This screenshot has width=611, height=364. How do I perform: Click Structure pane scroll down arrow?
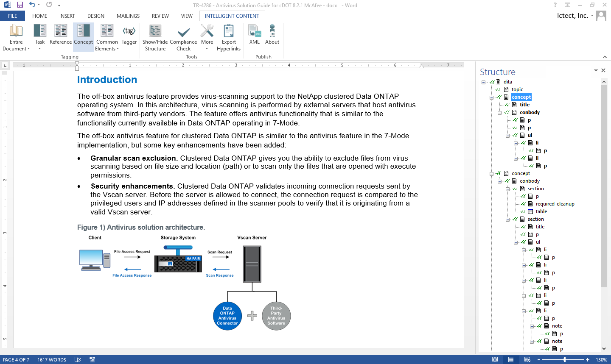(x=604, y=349)
